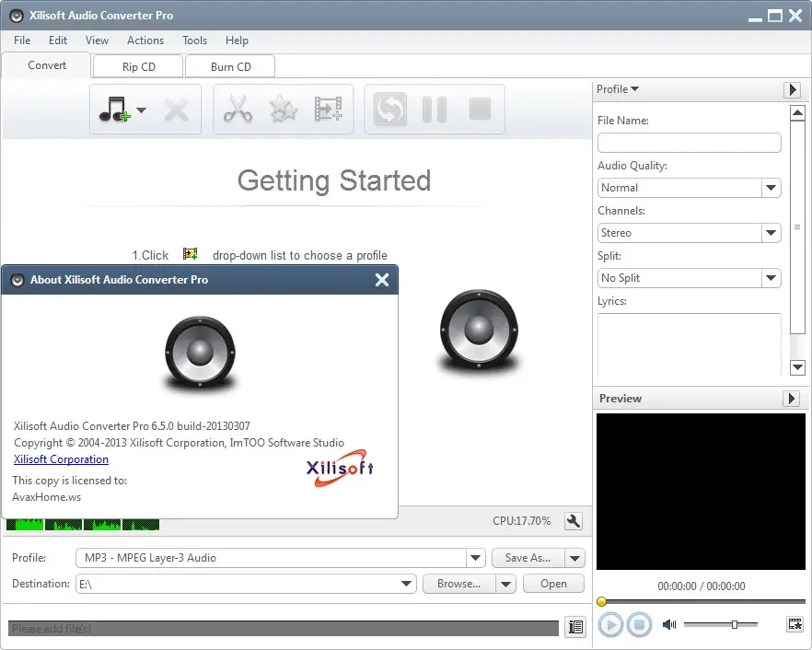Click the 'AvaxHome.ws' license text
The height and width of the screenshot is (650, 812).
47,497
